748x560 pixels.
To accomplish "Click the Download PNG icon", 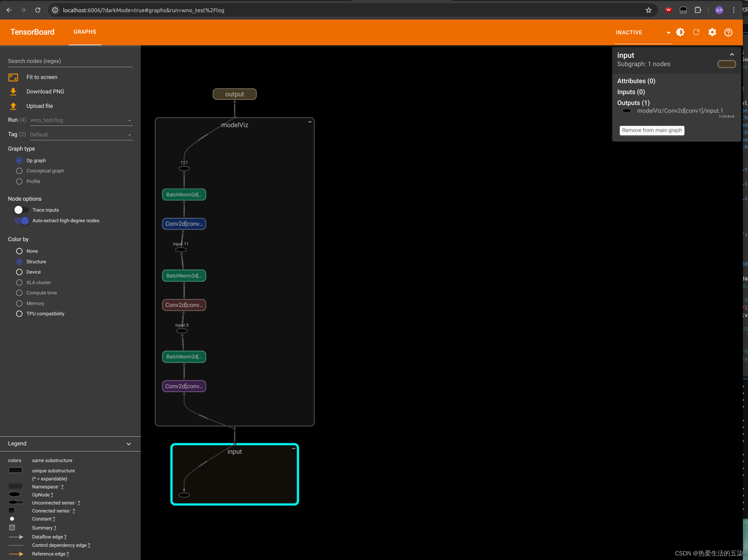I will click(x=13, y=92).
